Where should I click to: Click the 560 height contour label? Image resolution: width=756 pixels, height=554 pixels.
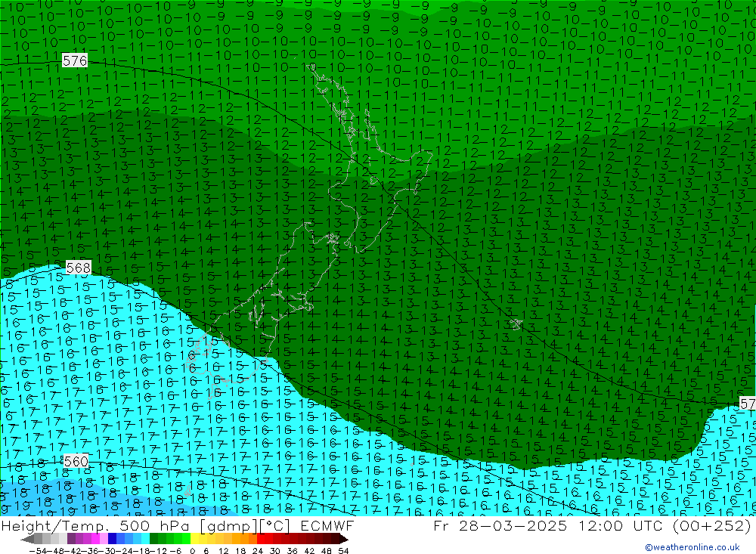[x=76, y=461]
